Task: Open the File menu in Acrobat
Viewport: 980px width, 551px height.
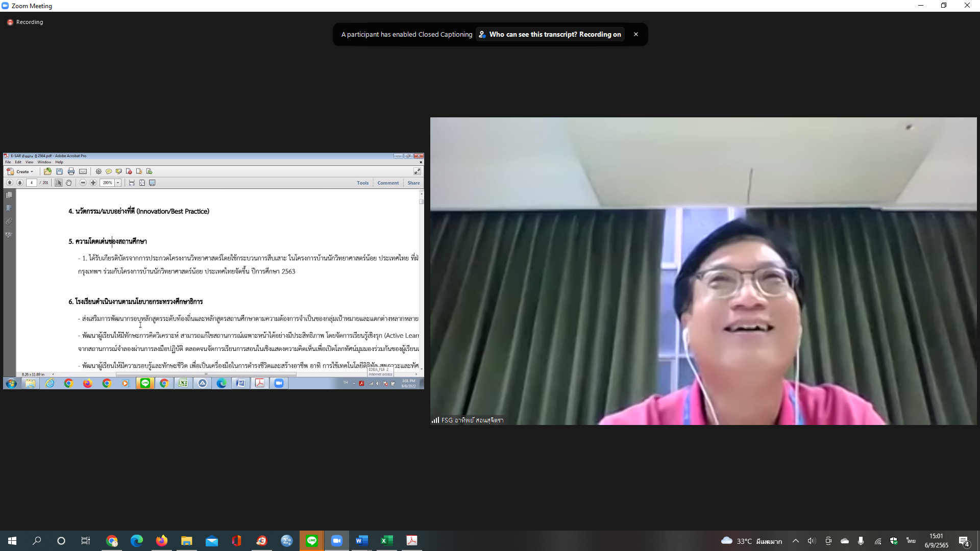Action: (x=8, y=162)
